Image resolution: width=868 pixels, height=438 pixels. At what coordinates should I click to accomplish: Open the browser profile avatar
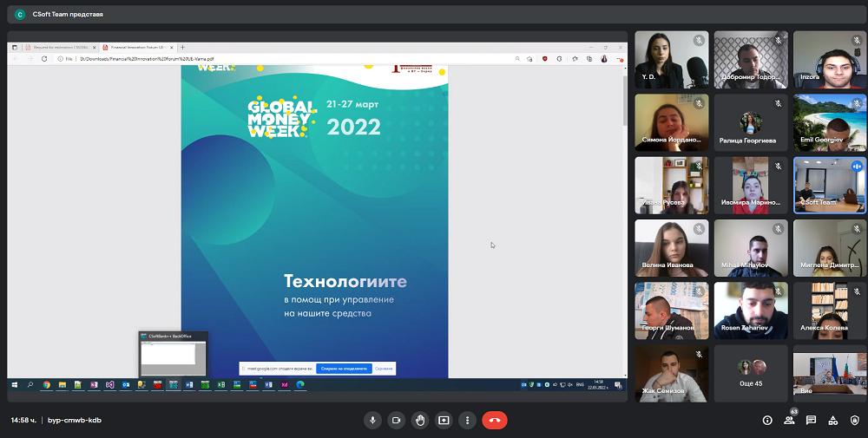(x=604, y=59)
